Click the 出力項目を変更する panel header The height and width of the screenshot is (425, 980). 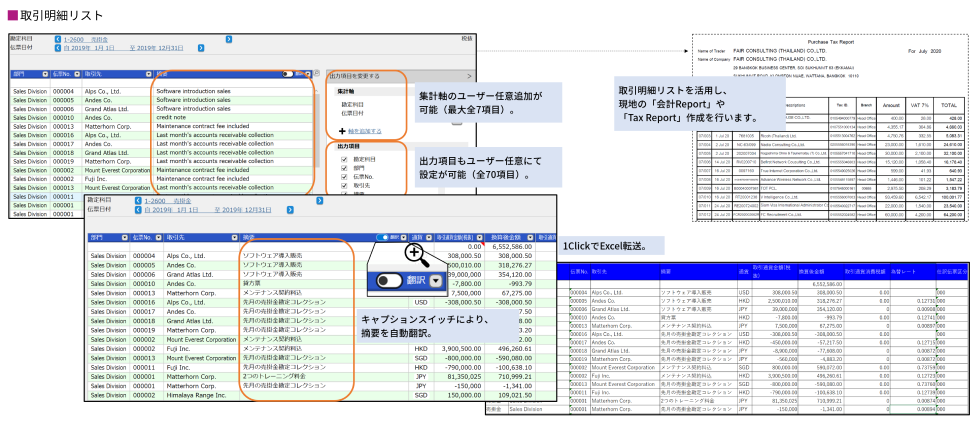click(x=401, y=76)
